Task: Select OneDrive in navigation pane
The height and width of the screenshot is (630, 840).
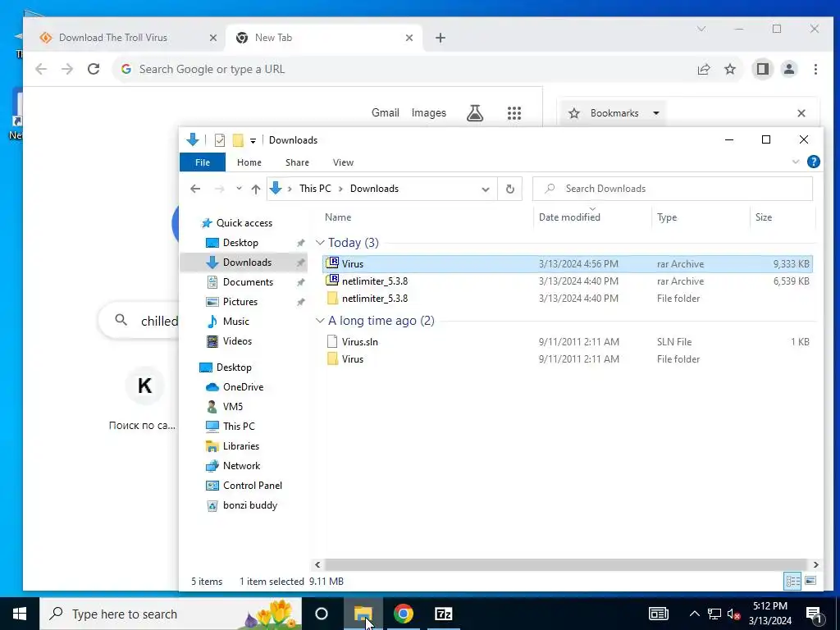Action: tap(243, 387)
